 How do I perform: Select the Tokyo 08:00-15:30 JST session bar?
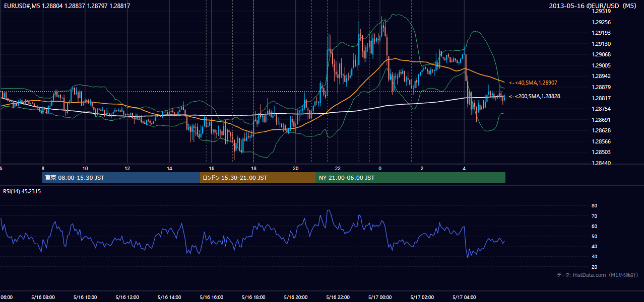121,178
